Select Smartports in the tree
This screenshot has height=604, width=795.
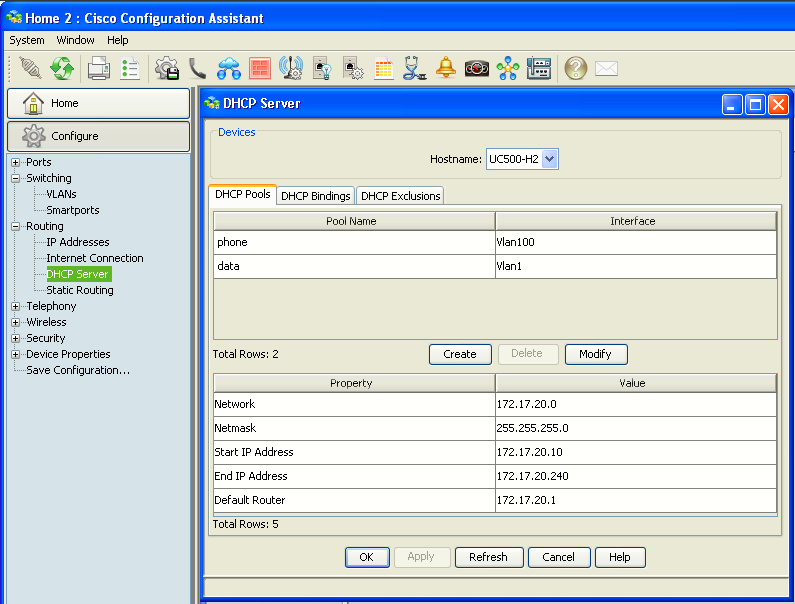tap(73, 210)
